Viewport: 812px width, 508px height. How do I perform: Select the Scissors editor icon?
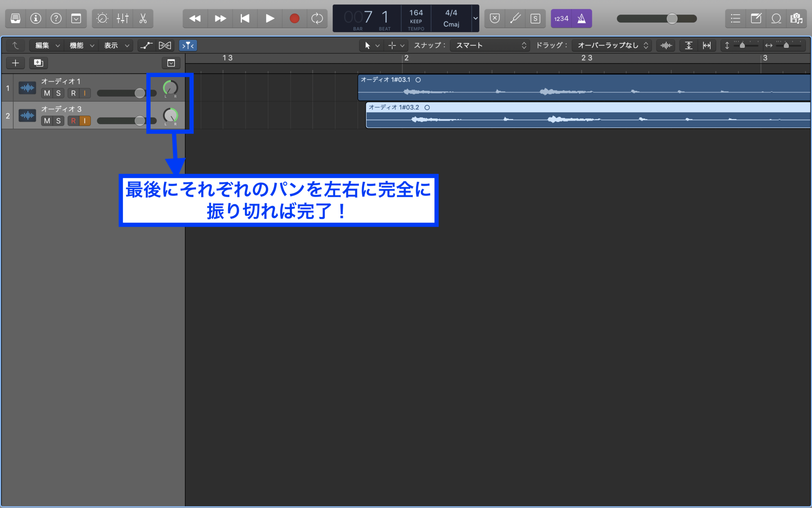[144, 18]
